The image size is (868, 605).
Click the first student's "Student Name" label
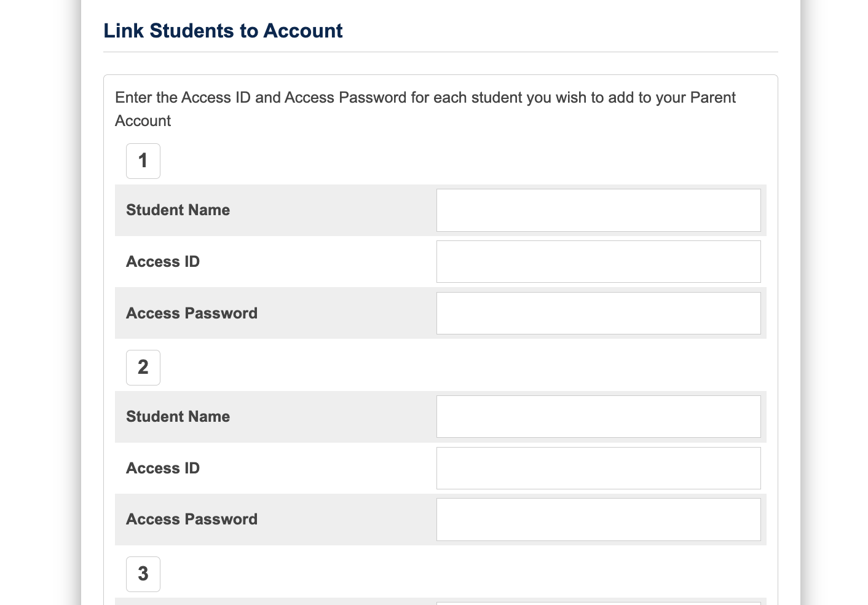point(178,210)
